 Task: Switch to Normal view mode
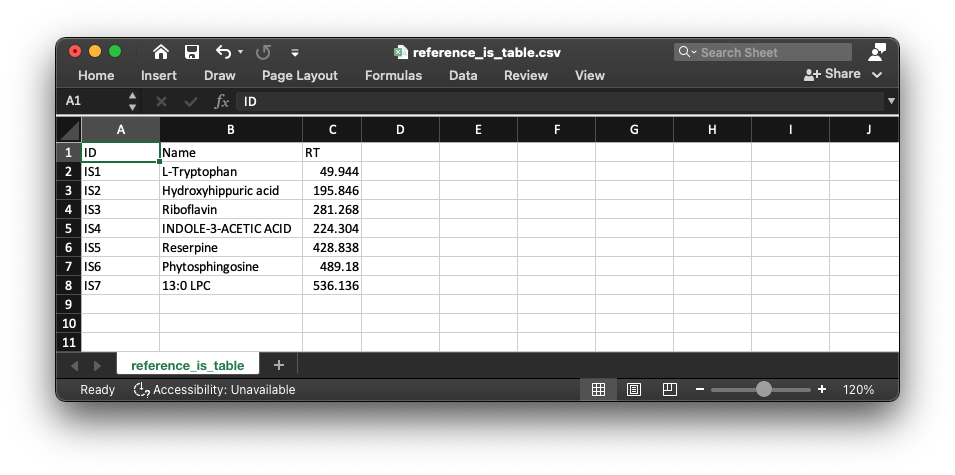598,389
